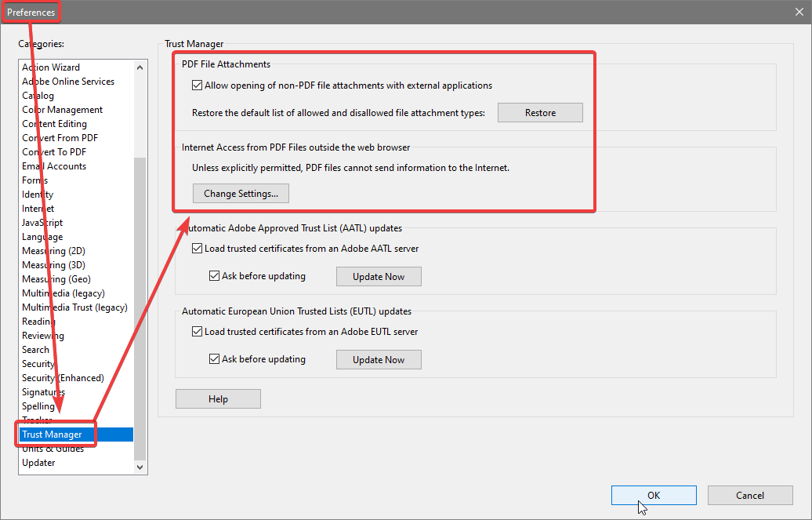Click Restore to reset file attachment types
Image resolution: width=812 pixels, height=520 pixels.
pos(540,112)
